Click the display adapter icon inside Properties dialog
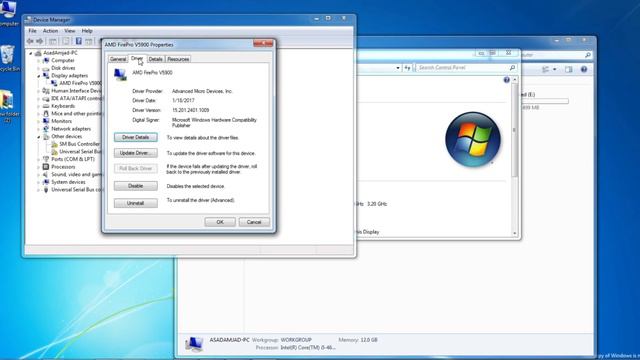The width and height of the screenshot is (640, 360). [120, 75]
